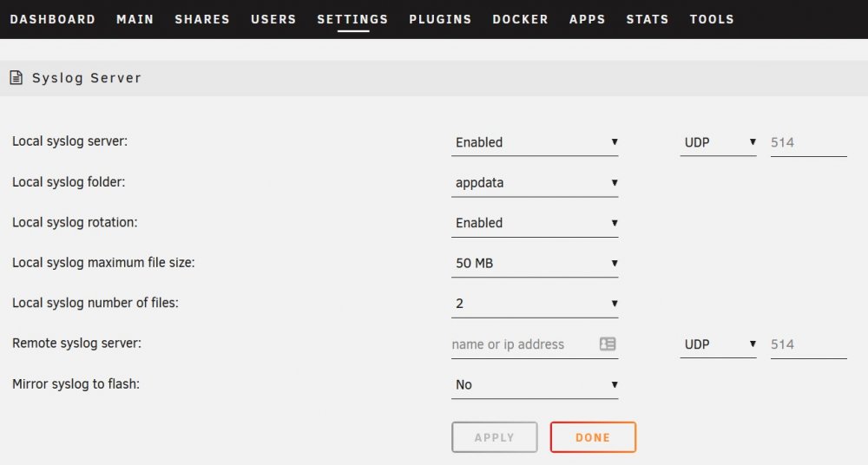Click the Apply button
Viewport: 868px width, 465px height.
click(495, 437)
